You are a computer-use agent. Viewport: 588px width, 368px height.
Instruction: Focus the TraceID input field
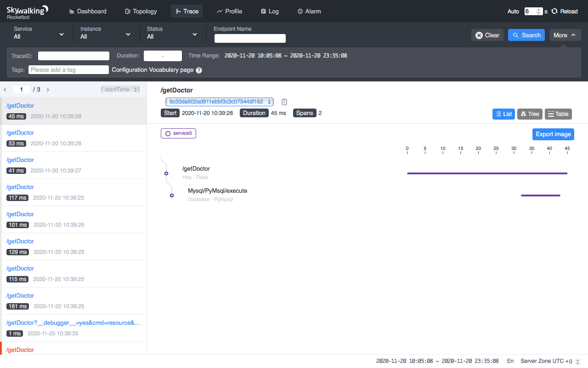[73, 56]
